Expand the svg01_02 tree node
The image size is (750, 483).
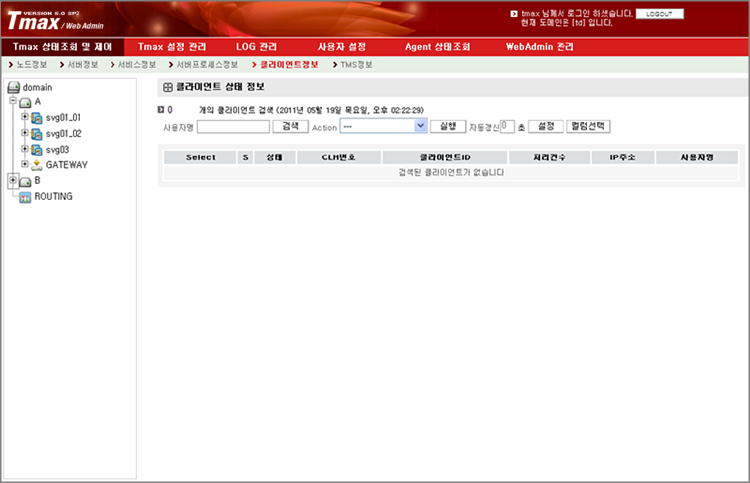click(24, 132)
